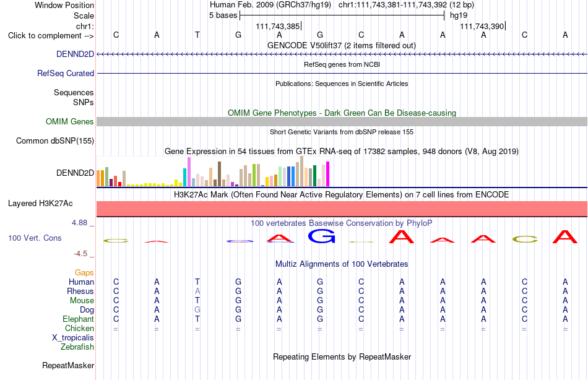Click the 4.88 conservation scale value
This screenshot has height=380, width=588.
(x=79, y=223)
